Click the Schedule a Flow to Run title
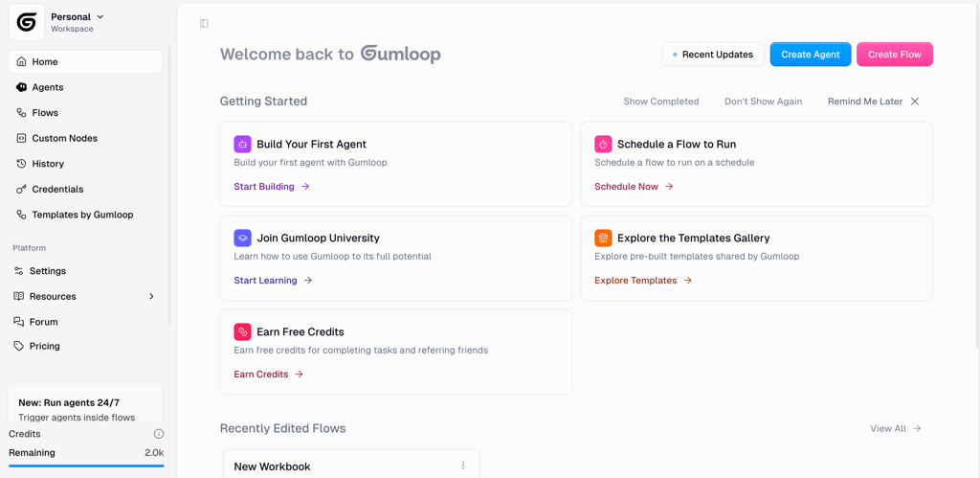Image resolution: width=980 pixels, height=478 pixels. click(677, 144)
